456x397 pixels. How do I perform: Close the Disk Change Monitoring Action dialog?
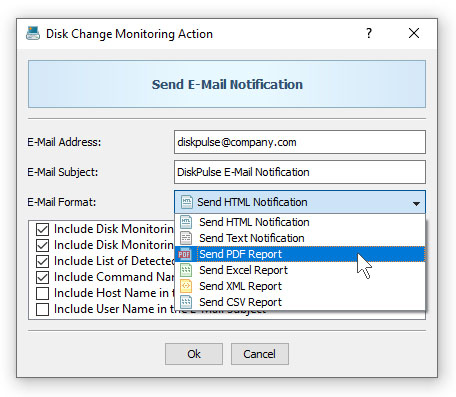point(414,33)
